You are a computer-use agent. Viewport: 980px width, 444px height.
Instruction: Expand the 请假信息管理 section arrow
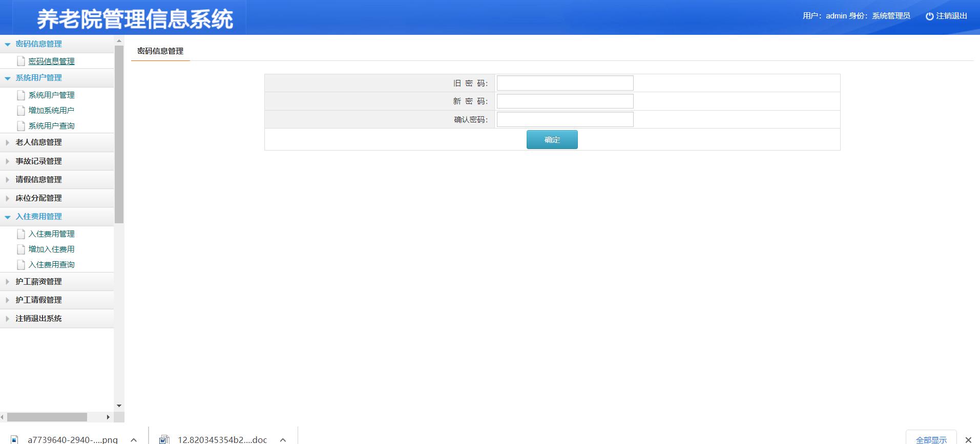(7, 180)
